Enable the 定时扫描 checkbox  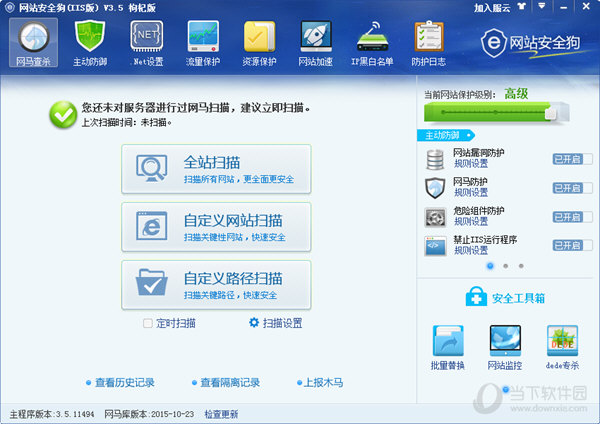(148, 323)
